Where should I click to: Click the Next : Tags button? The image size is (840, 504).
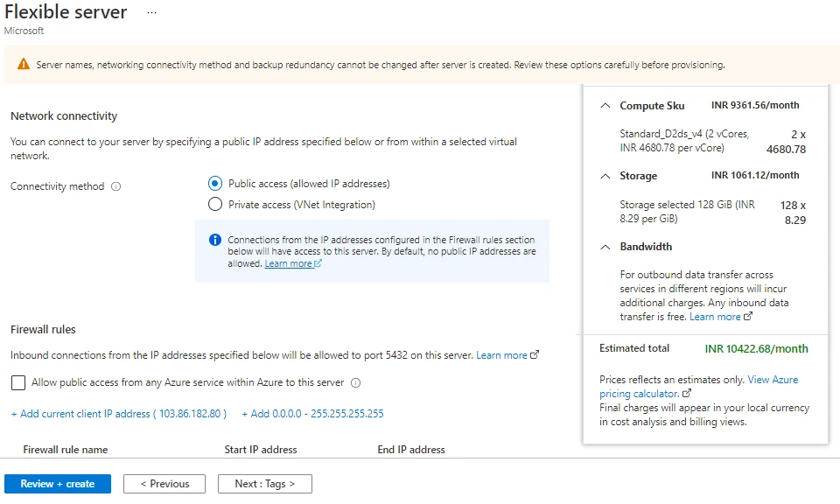tap(264, 483)
